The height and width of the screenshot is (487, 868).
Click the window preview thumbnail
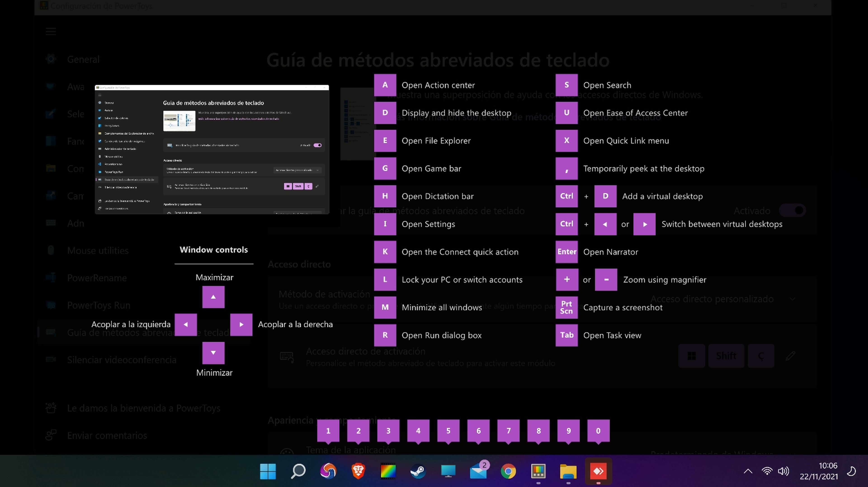[x=212, y=149]
